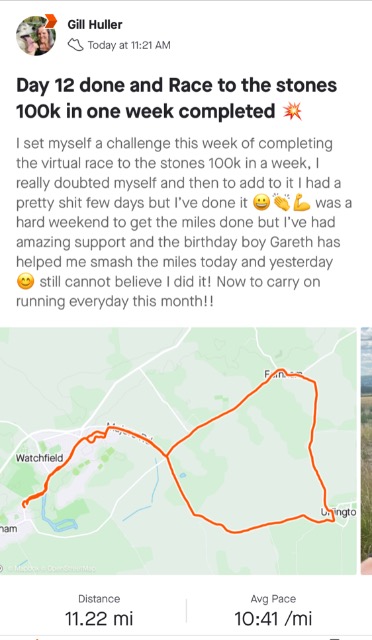The image size is (372, 640).
Task: Tap the Watchfield label on the map
Action: pos(40,458)
